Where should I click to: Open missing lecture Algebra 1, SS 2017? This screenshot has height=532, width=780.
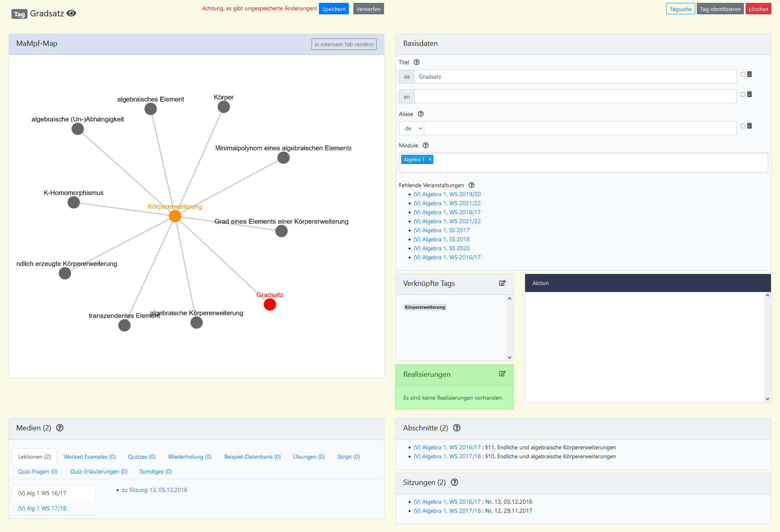441,230
